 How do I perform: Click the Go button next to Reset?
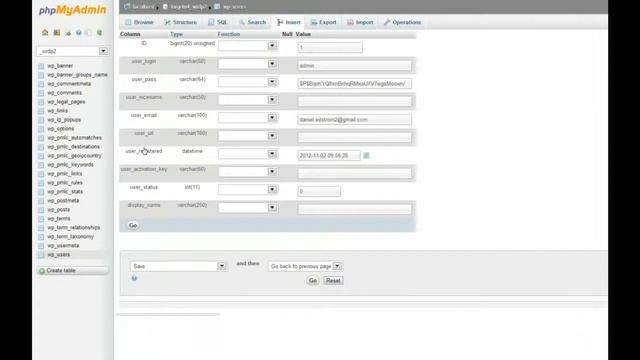coord(313,280)
